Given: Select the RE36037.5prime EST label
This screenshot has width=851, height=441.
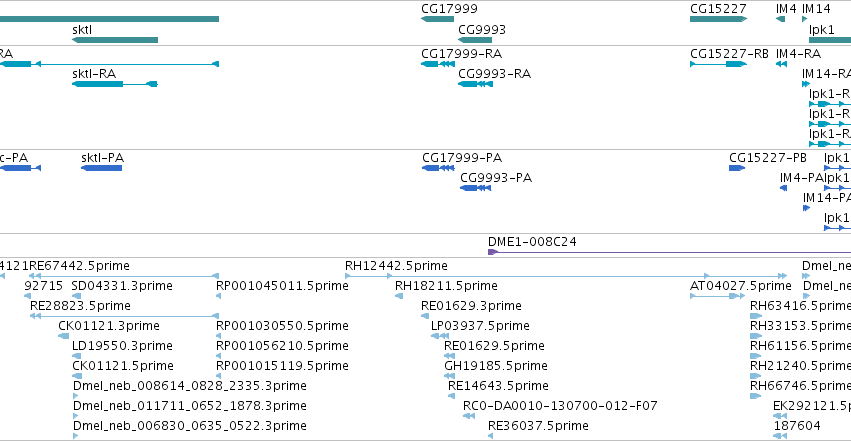Looking at the screenshot, I should coord(538,426).
